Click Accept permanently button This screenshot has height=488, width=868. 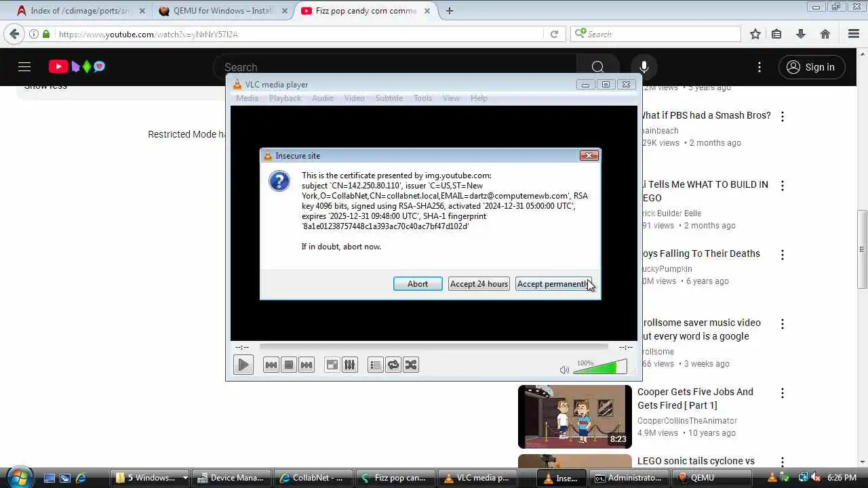553,284
